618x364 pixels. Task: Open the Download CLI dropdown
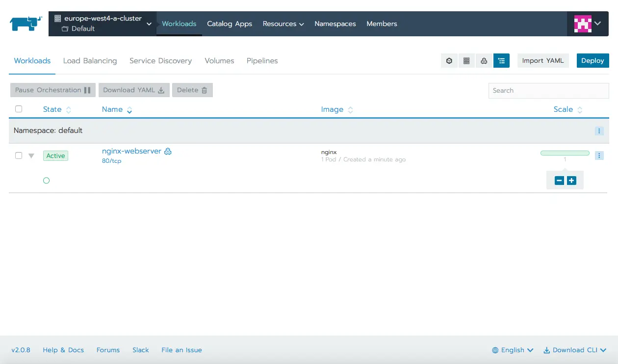pyautogui.click(x=575, y=350)
